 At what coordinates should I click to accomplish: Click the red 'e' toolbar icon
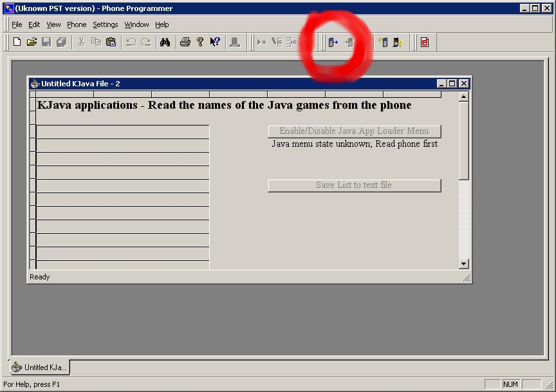[425, 42]
